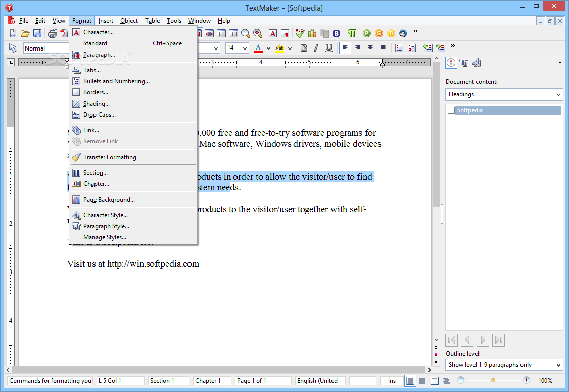Save the document via floppy disk icon
This screenshot has width=569, height=392.
(37, 34)
